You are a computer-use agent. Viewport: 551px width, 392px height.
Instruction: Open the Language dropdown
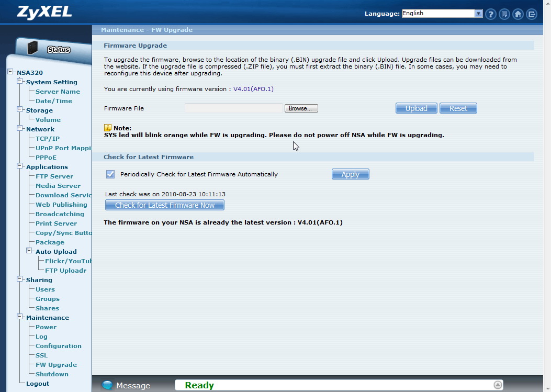tap(442, 14)
